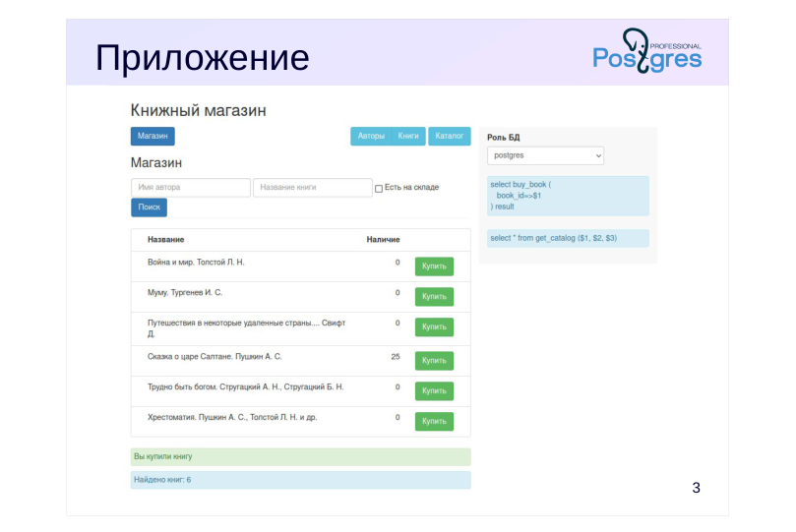Select the Сказка о царе Салтане row text
The image size is (796, 532).
point(214,357)
